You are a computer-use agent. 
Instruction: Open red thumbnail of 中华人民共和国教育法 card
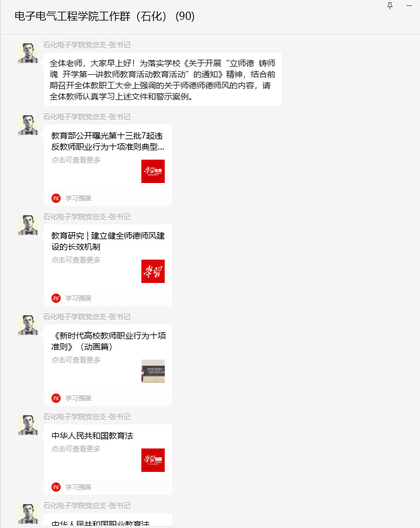(x=153, y=460)
